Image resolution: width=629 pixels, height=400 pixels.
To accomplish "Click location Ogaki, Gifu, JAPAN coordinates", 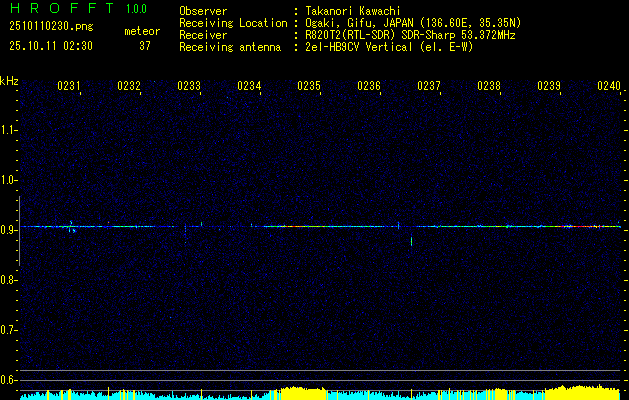I will [413, 23].
